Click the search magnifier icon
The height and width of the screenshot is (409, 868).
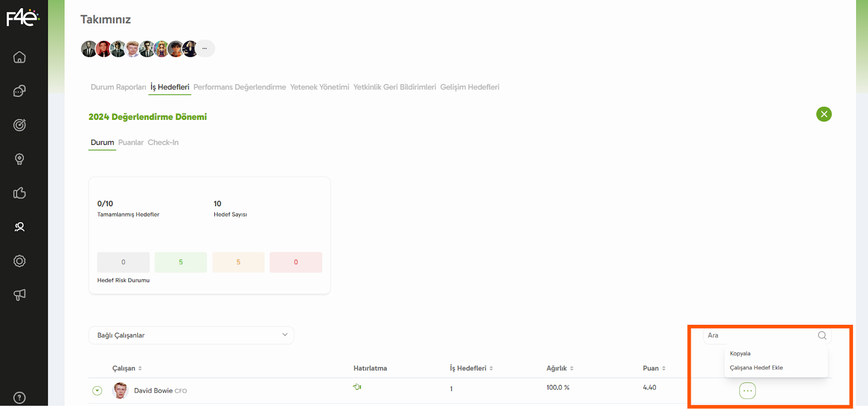[822, 335]
